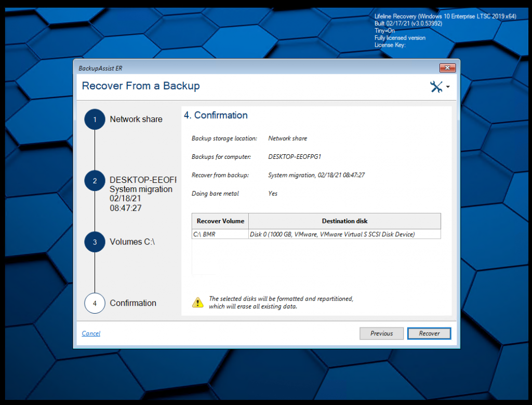This screenshot has height=405, width=532.
Task: Click the step 2 circle icon
Action: (95, 181)
